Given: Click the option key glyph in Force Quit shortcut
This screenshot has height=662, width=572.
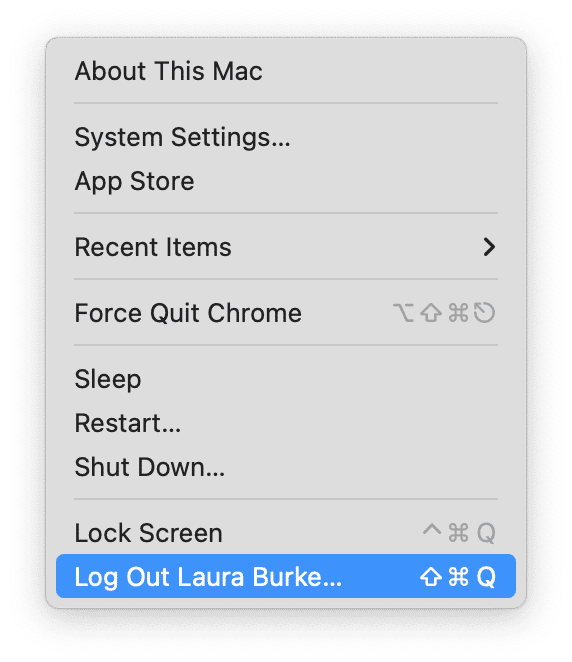Looking at the screenshot, I should [403, 313].
